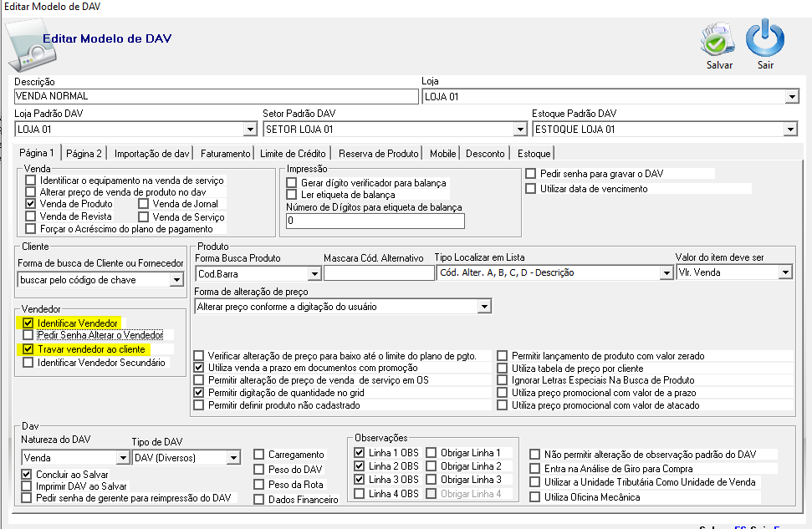Check the Venda de Revista option
The height and width of the screenshot is (529, 812).
31,216
